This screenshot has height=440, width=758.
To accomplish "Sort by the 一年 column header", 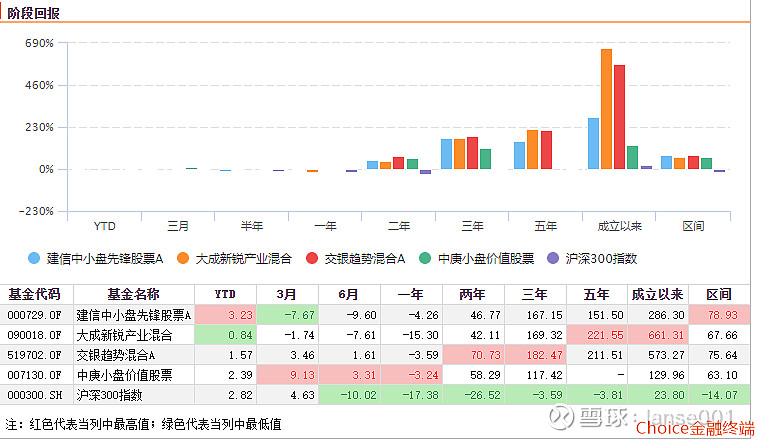I will [x=411, y=294].
